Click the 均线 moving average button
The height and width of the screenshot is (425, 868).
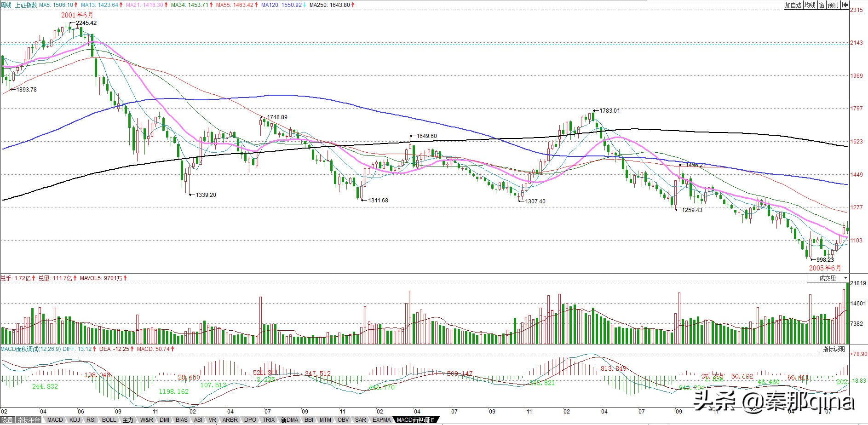click(x=810, y=5)
